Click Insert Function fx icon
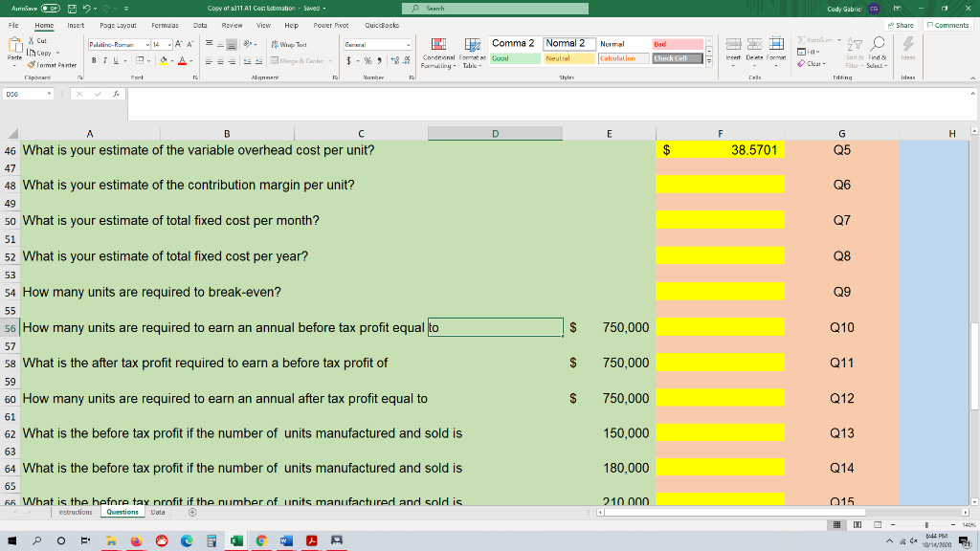The image size is (980, 551). (116, 94)
